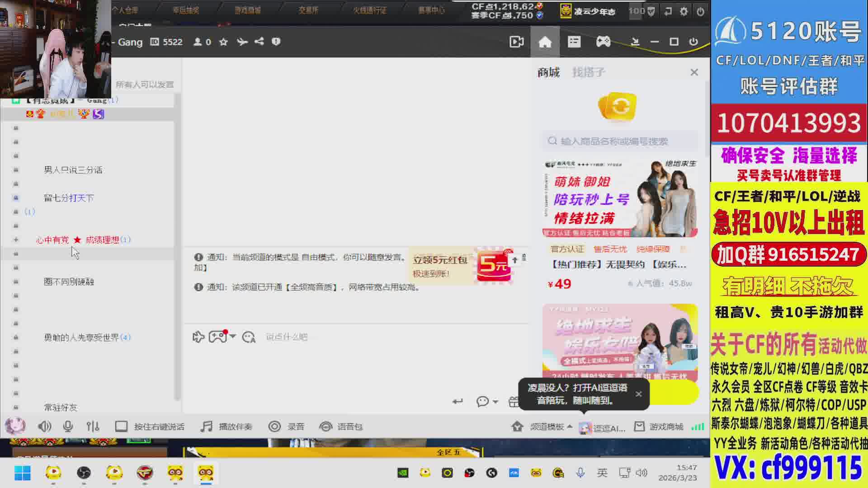The width and height of the screenshot is (868, 488).
Task: Click the share icon beside channel name
Action: point(259,42)
